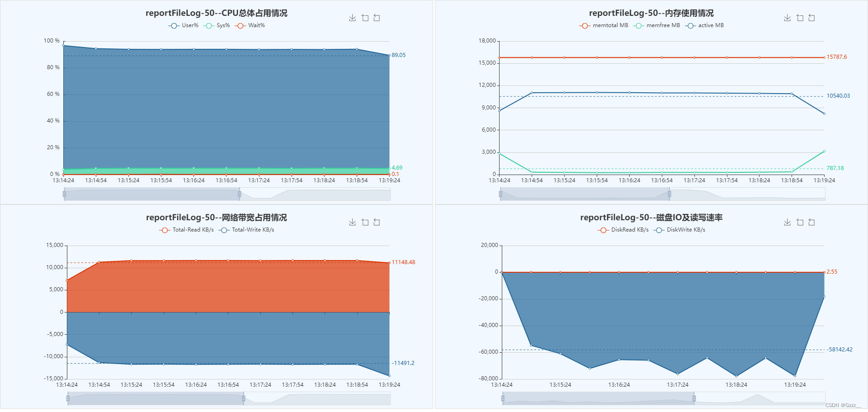Click the 89.05 User% average label
Image resolution: width=868 pixels, height=412 pixels.
(399, 55)
